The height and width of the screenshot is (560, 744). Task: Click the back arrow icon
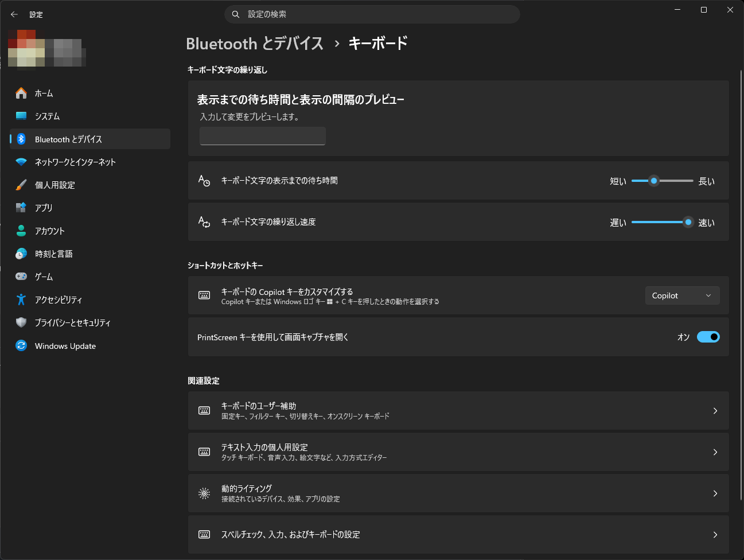point(14,14)
